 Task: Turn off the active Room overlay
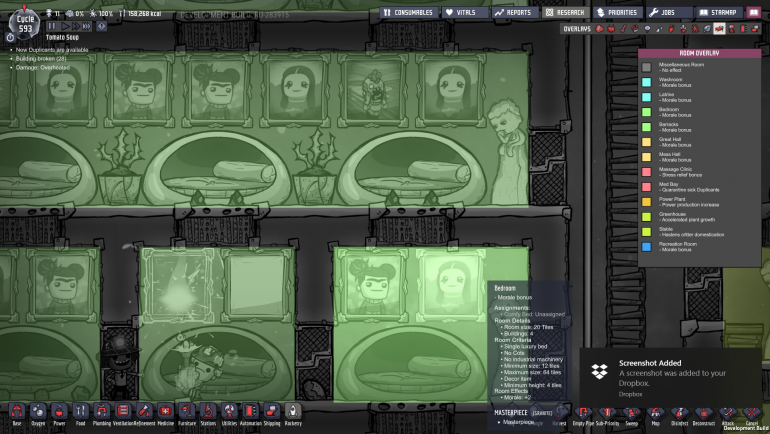tap(719, 29)
